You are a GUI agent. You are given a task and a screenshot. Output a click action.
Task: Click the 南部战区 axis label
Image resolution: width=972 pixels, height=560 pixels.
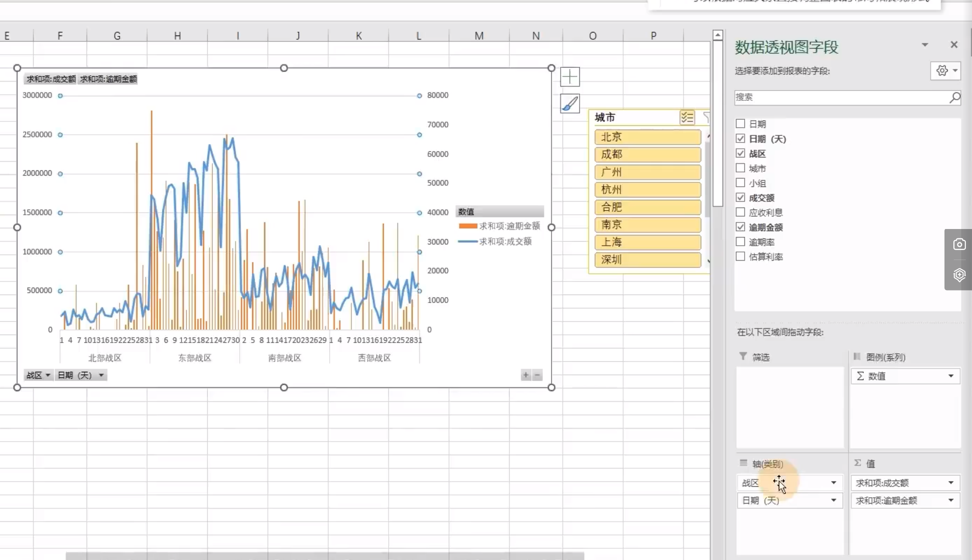[285, 358]
